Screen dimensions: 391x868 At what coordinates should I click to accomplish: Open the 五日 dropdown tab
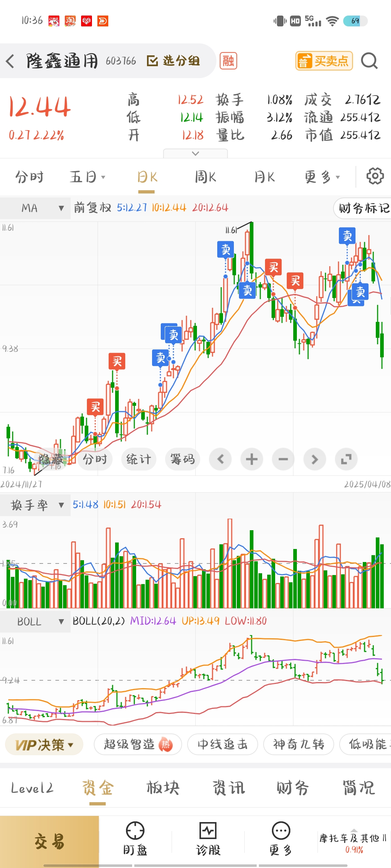pos(87,177)
